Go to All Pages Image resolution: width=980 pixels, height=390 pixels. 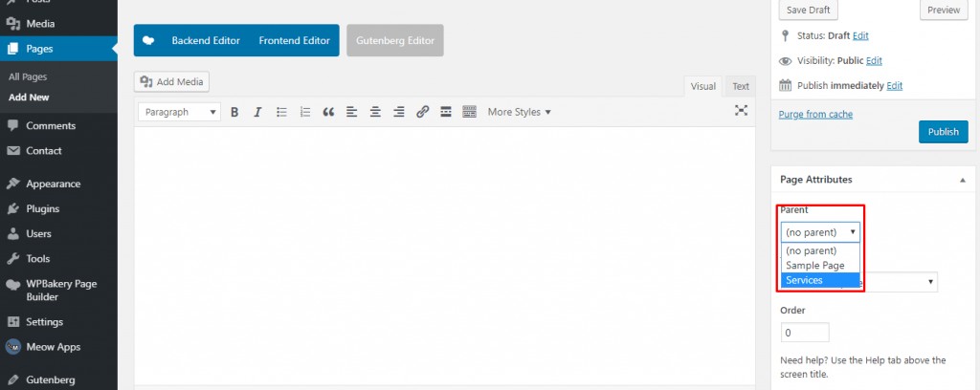point(28,76)
